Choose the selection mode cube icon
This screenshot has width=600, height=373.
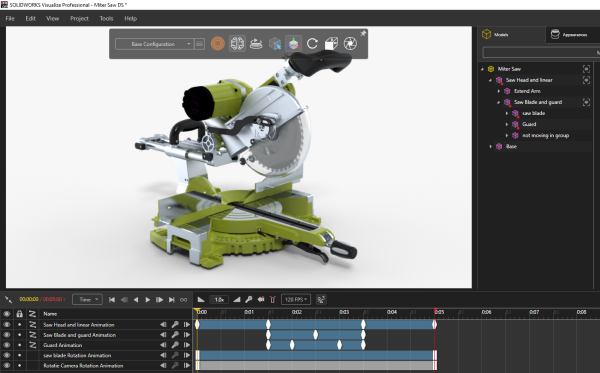(x=275, y=44)
